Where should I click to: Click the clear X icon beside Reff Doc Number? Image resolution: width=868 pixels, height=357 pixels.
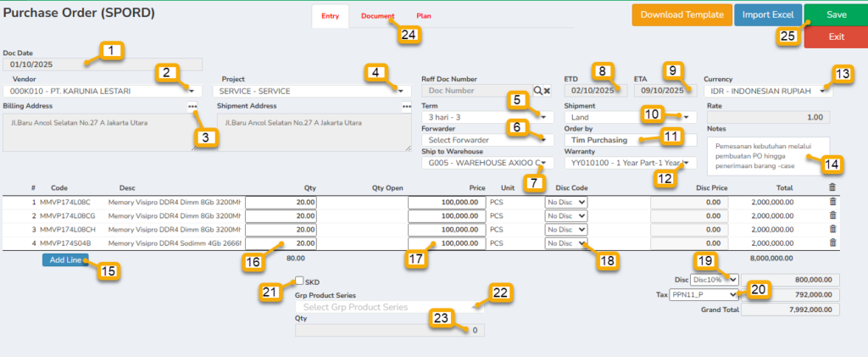pyautogui.click(x=548, y=91)
